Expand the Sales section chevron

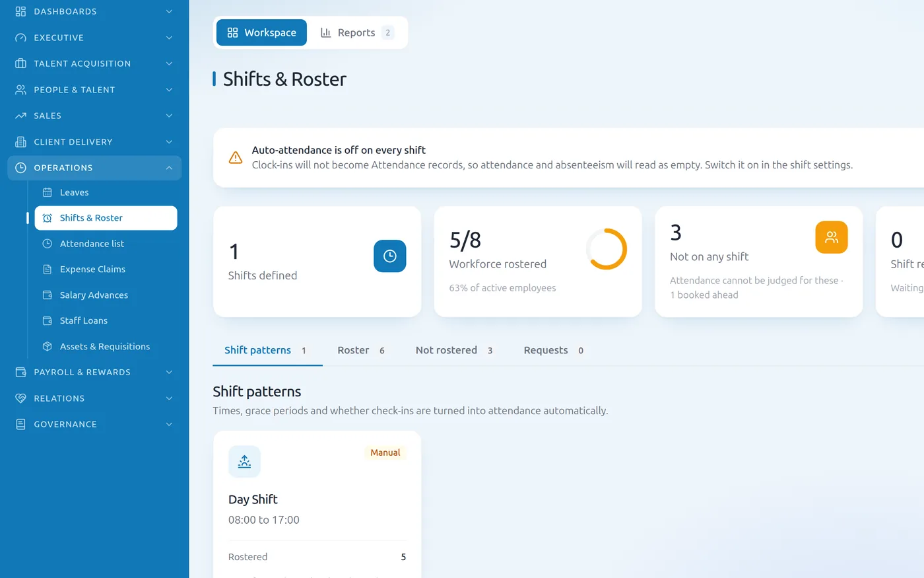click(x=169, y=116)
